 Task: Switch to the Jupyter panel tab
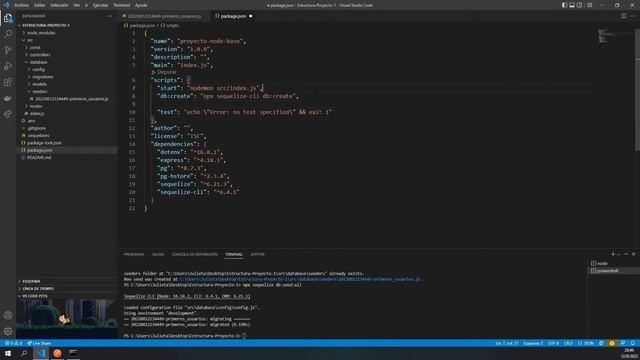tap(257, 254)
